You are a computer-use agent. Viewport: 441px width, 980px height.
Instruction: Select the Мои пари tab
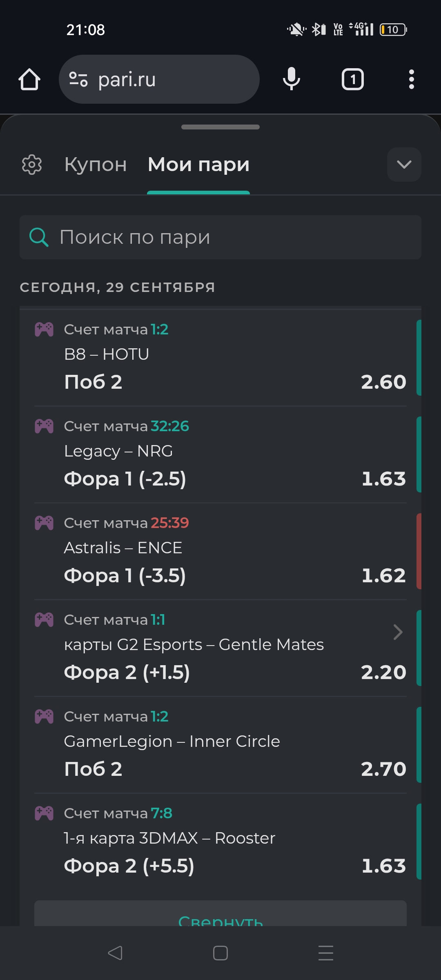click(198, 165)
